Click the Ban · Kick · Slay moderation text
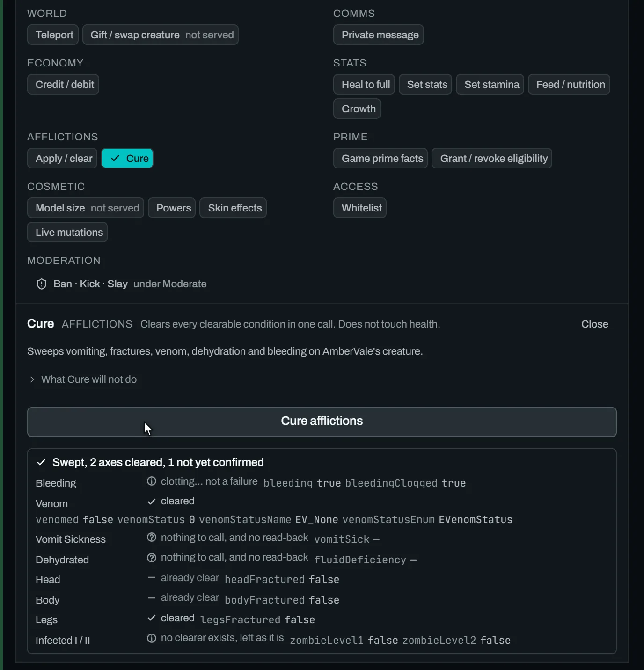Screen dimensions: 644x670 click(x=90, y=284)
